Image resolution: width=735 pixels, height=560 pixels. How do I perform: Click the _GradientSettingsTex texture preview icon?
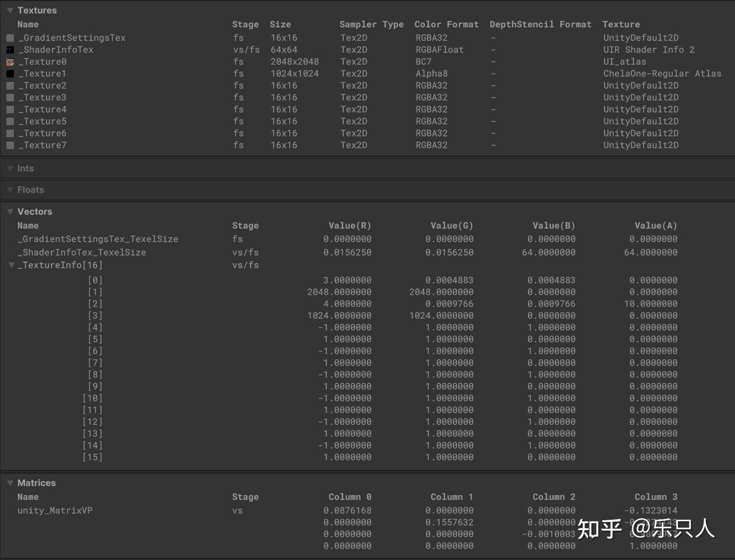point(10,37)
